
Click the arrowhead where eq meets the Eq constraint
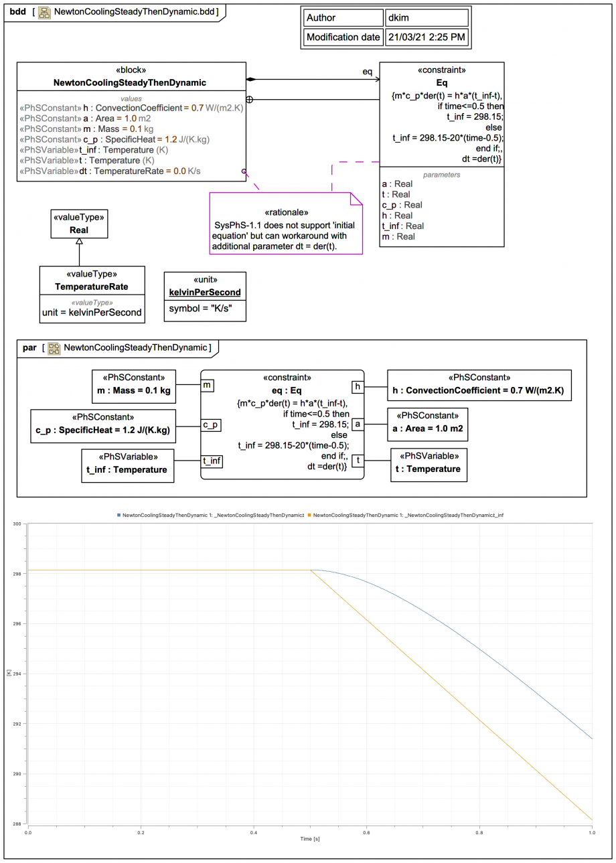pos(376,80)
